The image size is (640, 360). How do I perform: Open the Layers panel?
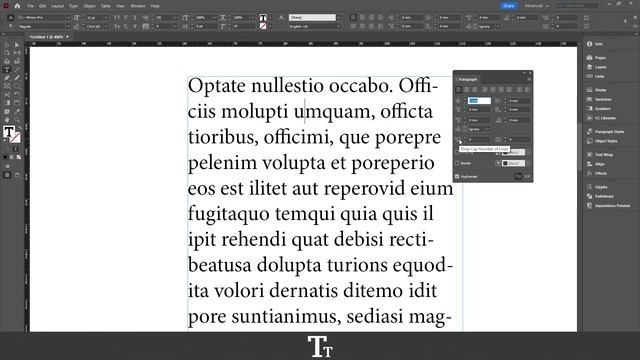click(x=597, y=67)
